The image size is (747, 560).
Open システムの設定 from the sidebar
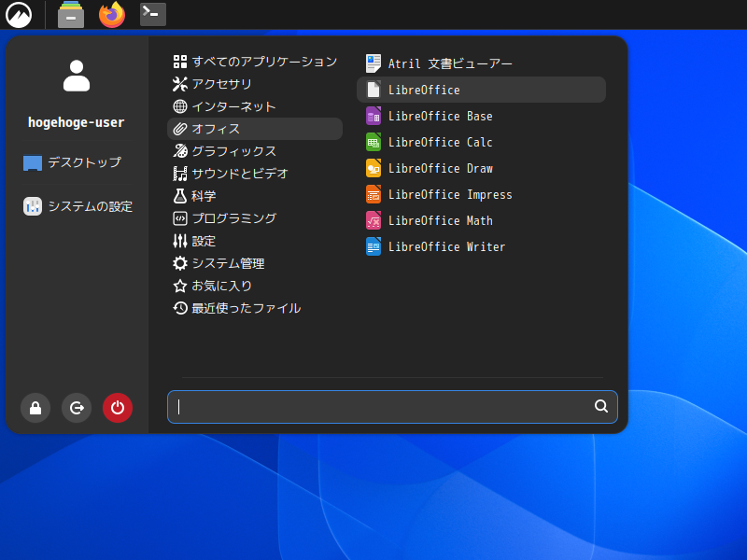click(78, 206)
